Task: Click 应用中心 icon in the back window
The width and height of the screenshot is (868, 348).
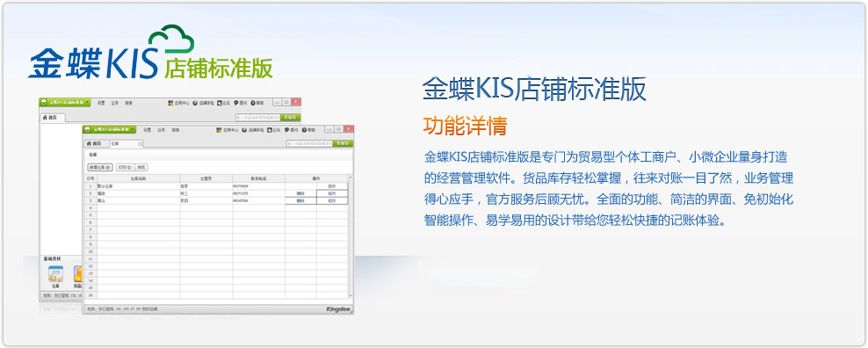Action: (x=179, y=103)
